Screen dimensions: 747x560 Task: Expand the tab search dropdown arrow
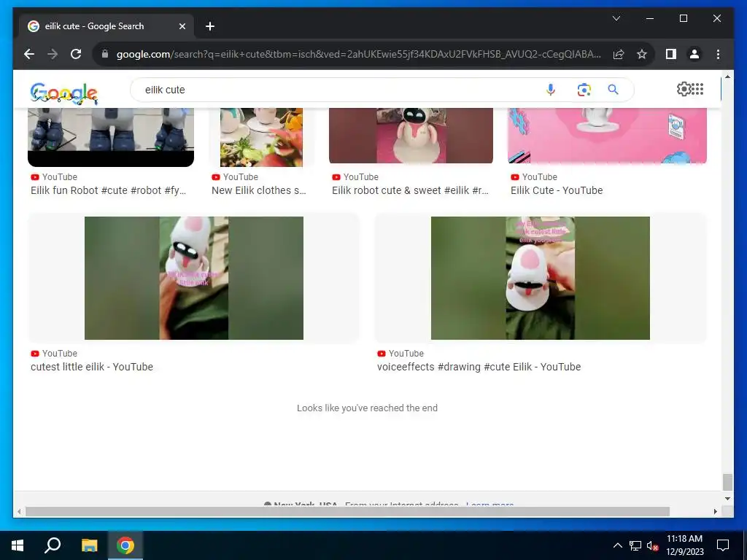coord(616,18)
